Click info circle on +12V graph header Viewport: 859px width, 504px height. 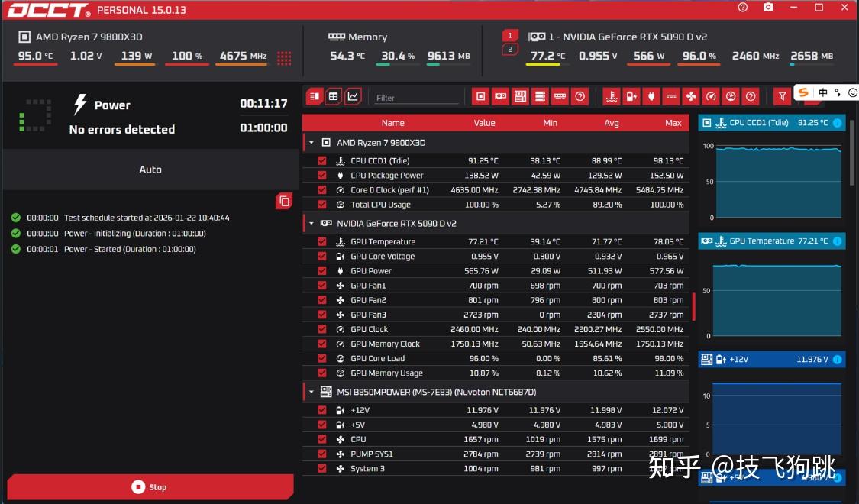tap(838, 360)
